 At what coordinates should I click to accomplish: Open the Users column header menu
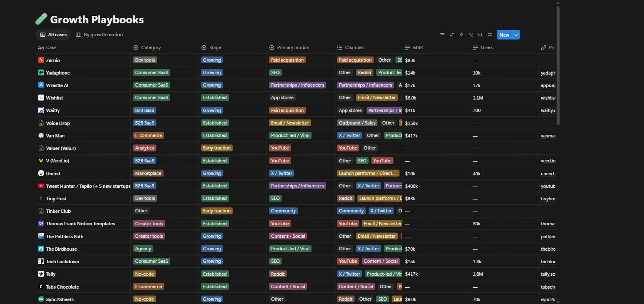[504, 47]
